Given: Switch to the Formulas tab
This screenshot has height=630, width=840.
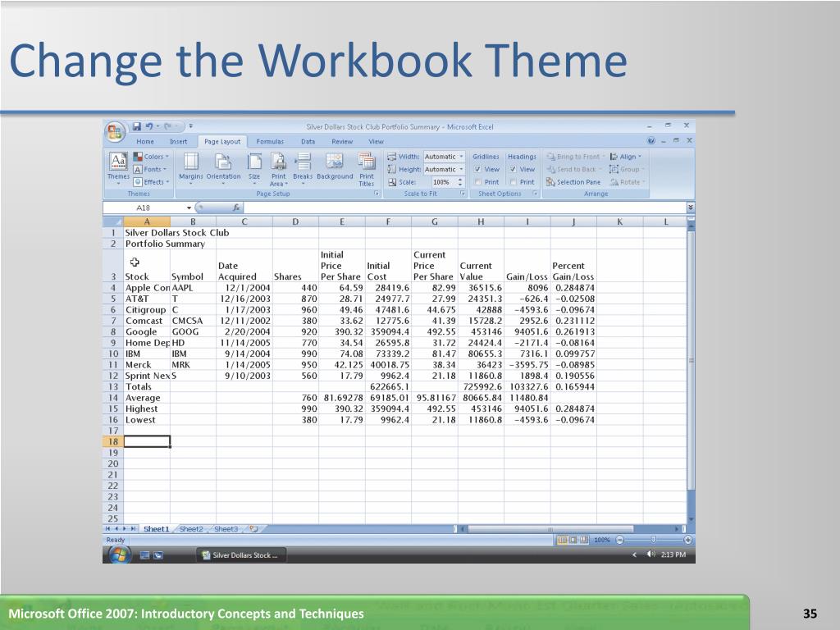Looking at the screenshot, I should 270,141.
